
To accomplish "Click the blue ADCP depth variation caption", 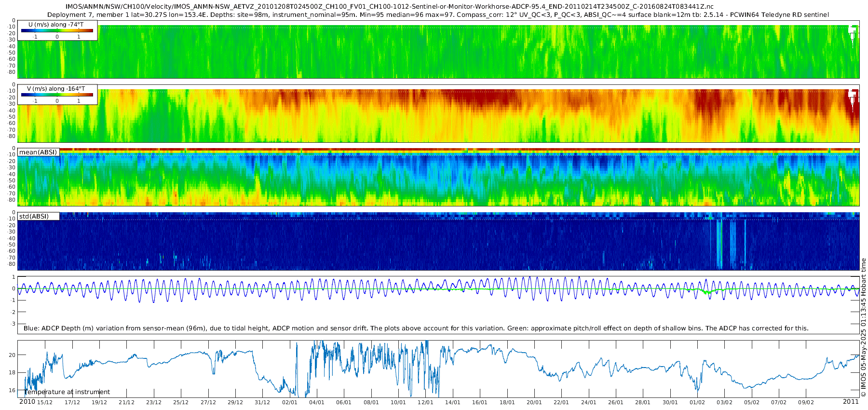I will coord(416,328).
